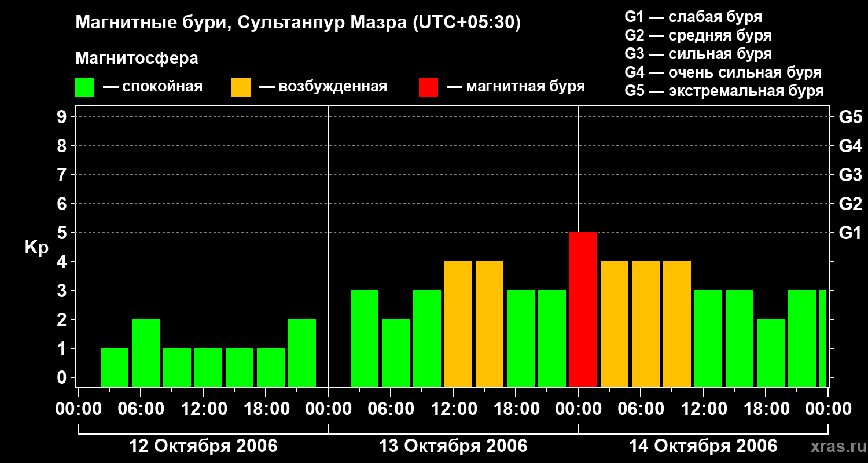Click the '12:00' time label for 14 October
Screen dimensions: 868x463
(x=703, y=409)
